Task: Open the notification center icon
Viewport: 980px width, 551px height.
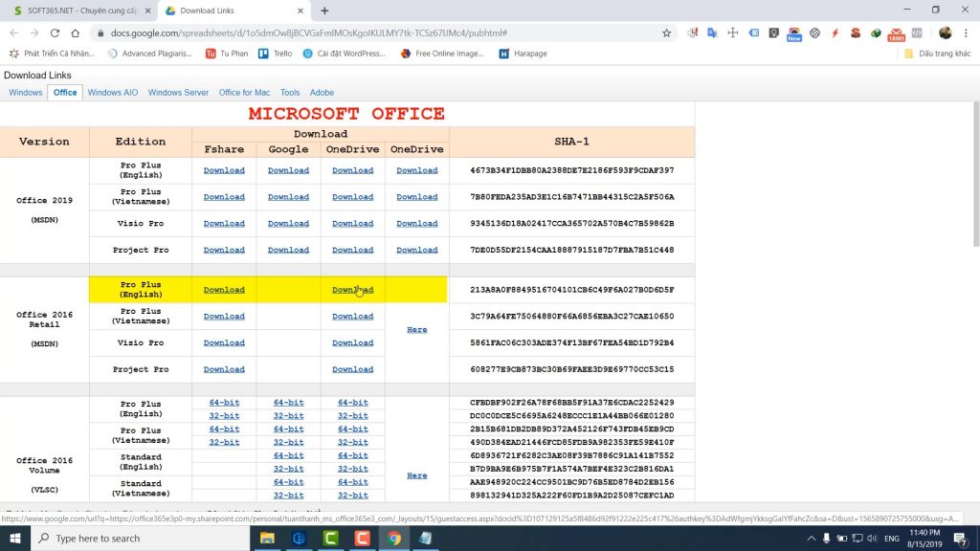Action: (961, 538)
